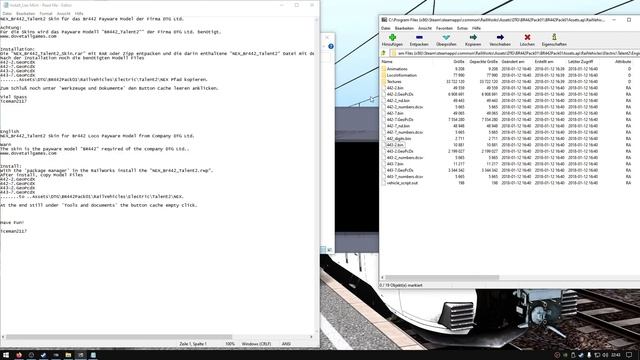Screen dimensions: 640x360
Task: Open the Favoriten menu in 7-Zip
Action: [x=444, y=28]
